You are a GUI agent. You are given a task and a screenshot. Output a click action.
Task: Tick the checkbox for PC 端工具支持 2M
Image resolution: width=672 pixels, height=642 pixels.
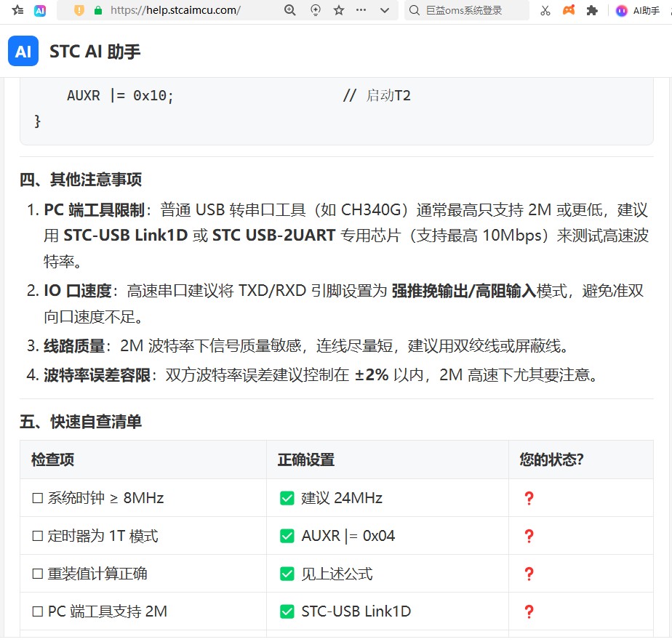point(38,611)
